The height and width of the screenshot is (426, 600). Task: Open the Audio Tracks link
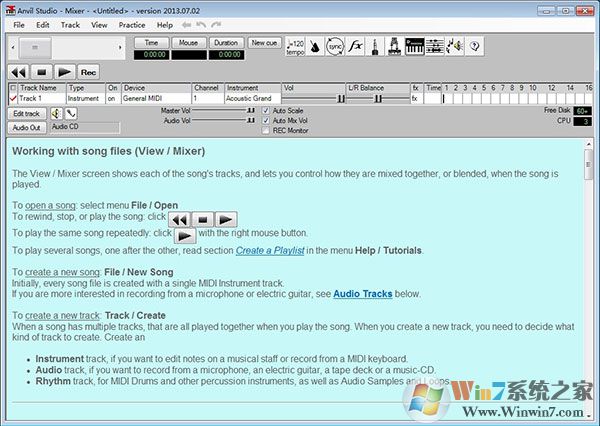(363, 294)
